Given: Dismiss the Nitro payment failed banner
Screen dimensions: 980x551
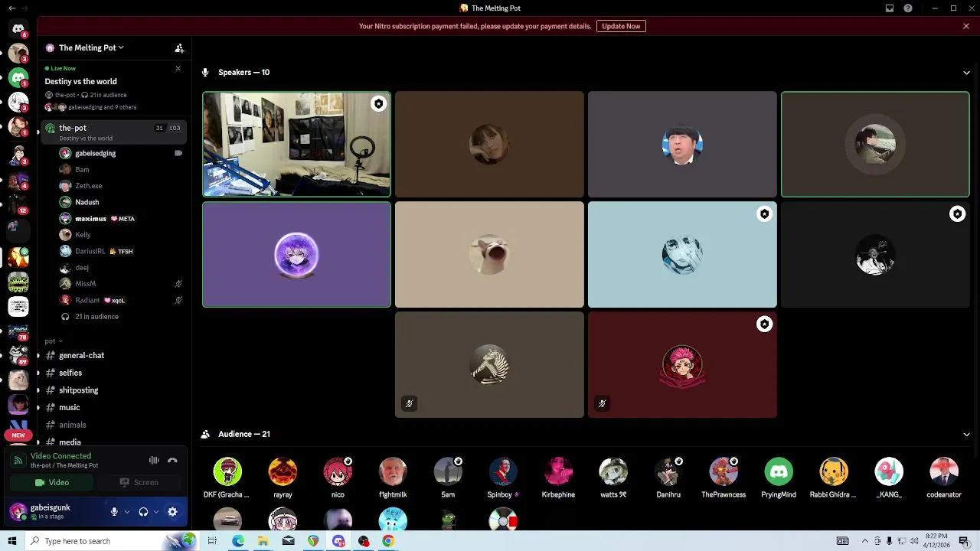Looking at the screenshot, I should point(966,26).
